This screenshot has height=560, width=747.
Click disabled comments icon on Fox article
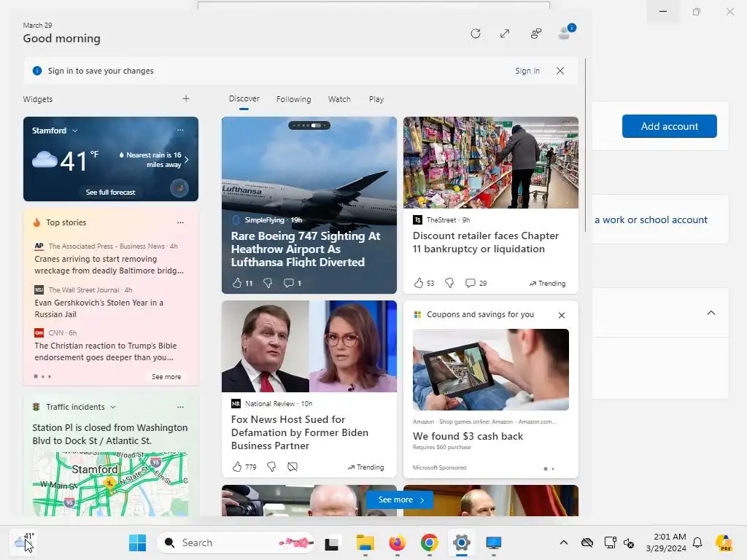tap(293, 467)
